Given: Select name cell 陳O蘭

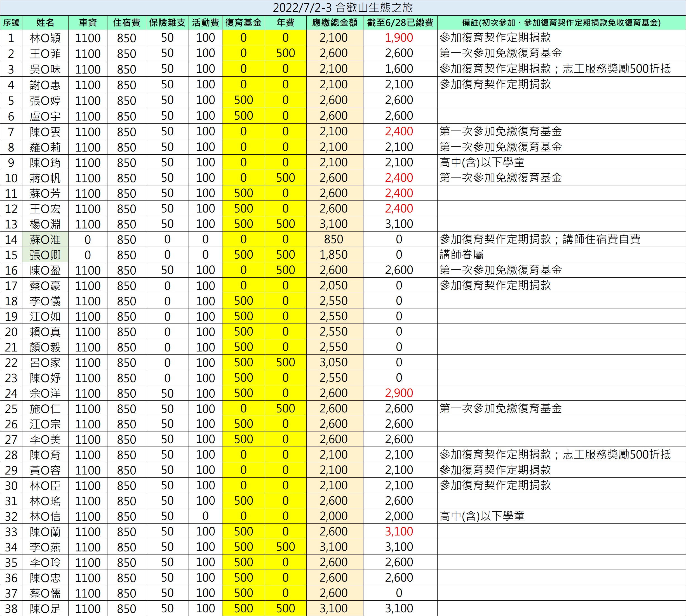Looking at the screenshot, I should click(45, 531).
